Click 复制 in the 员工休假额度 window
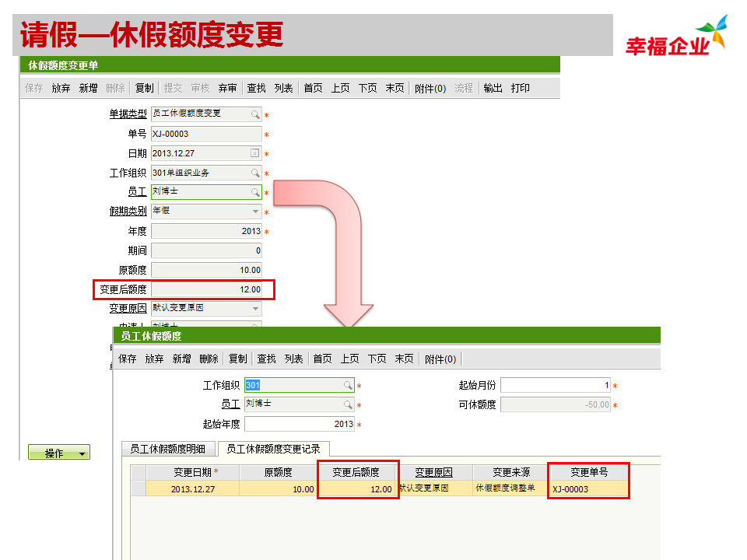Viewport: 747px width, 560px height. [x=236, y=359]
